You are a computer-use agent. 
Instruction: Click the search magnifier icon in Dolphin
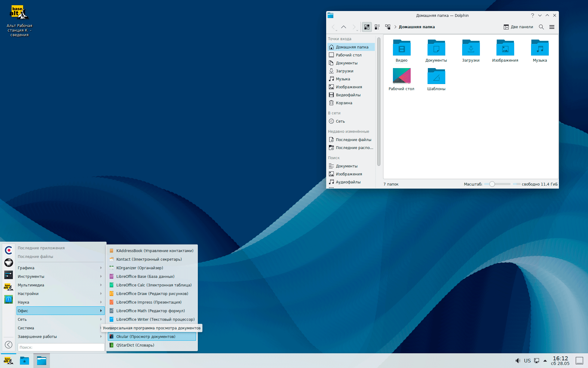(541, 27)
